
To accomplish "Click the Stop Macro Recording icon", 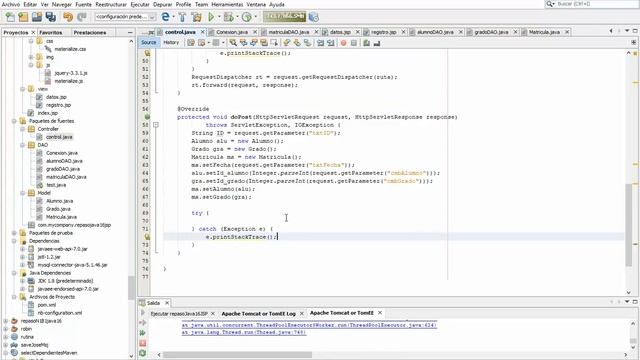I will [x=354, y=42].
